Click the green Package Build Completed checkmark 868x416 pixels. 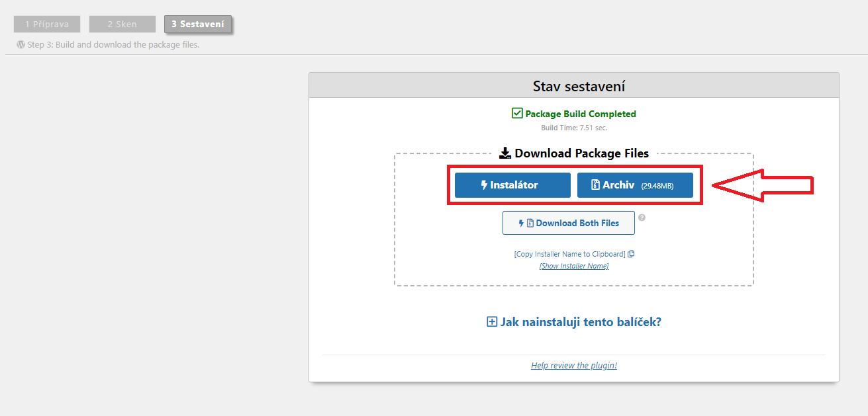pyautogui.click(x=517, y=113)
